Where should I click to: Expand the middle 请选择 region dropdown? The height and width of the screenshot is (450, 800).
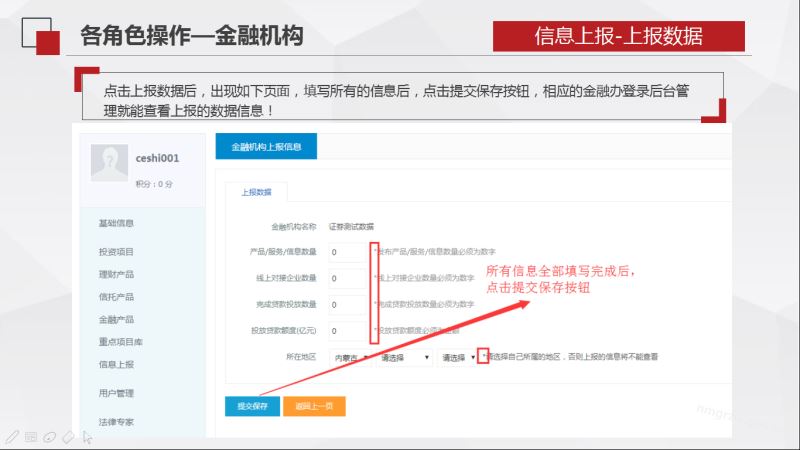[405, 357]
